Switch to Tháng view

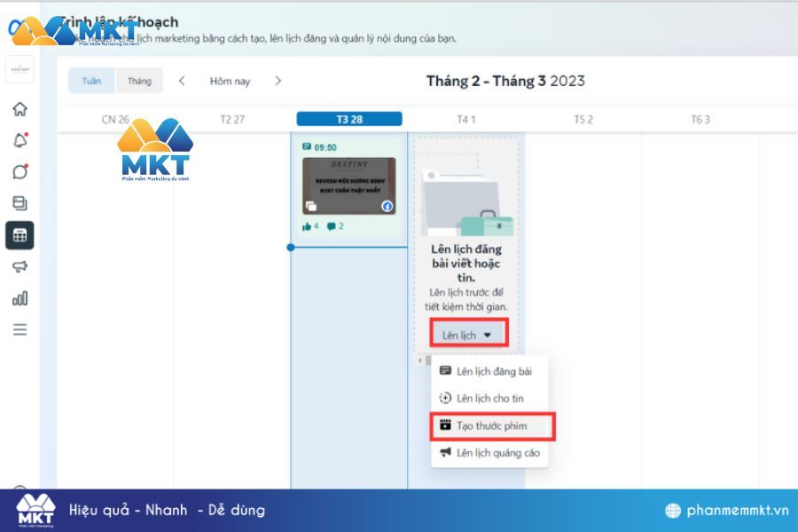point(139,81)
